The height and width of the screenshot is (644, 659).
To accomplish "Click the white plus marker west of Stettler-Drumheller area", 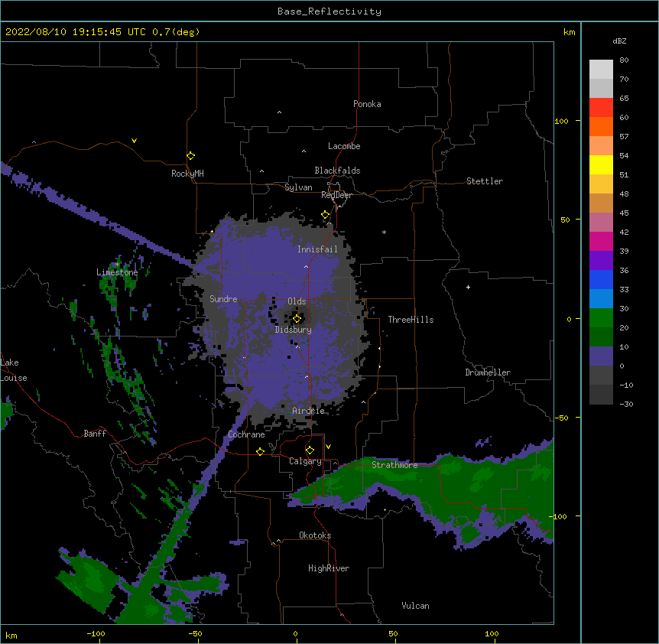I will tap(468, 287).
